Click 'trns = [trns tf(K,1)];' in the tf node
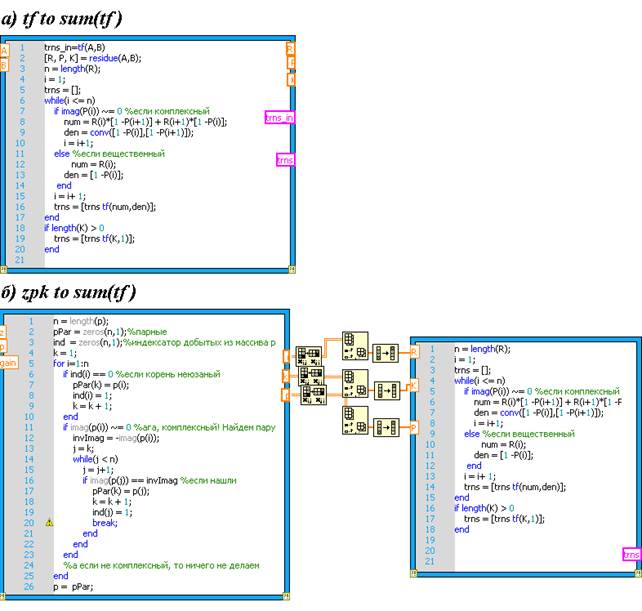The image size is (642, 611). (94, 239)
